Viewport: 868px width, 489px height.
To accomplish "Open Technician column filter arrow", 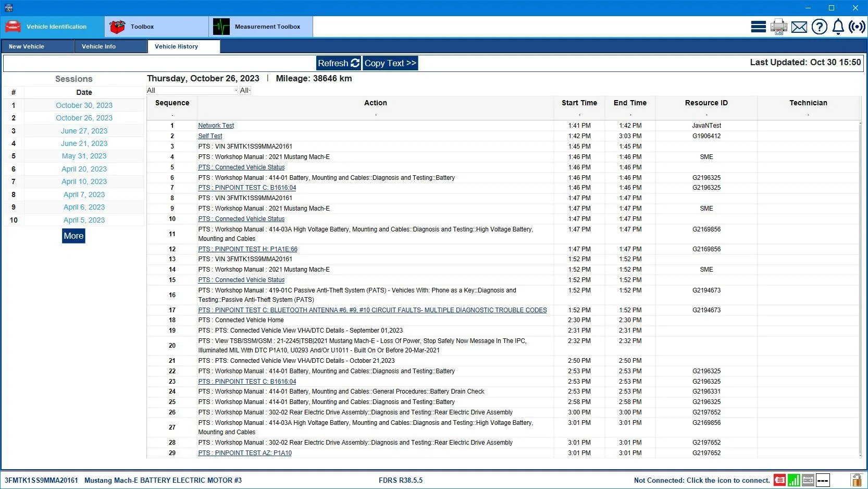I will click(x=808, y=115).
